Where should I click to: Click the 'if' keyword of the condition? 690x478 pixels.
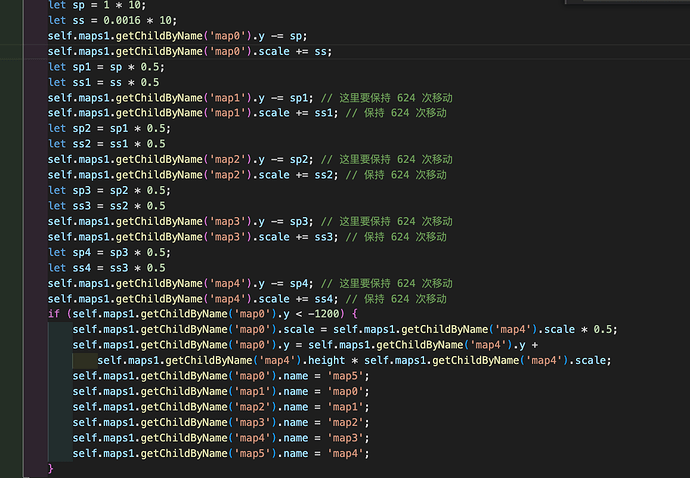coord(53,314)
